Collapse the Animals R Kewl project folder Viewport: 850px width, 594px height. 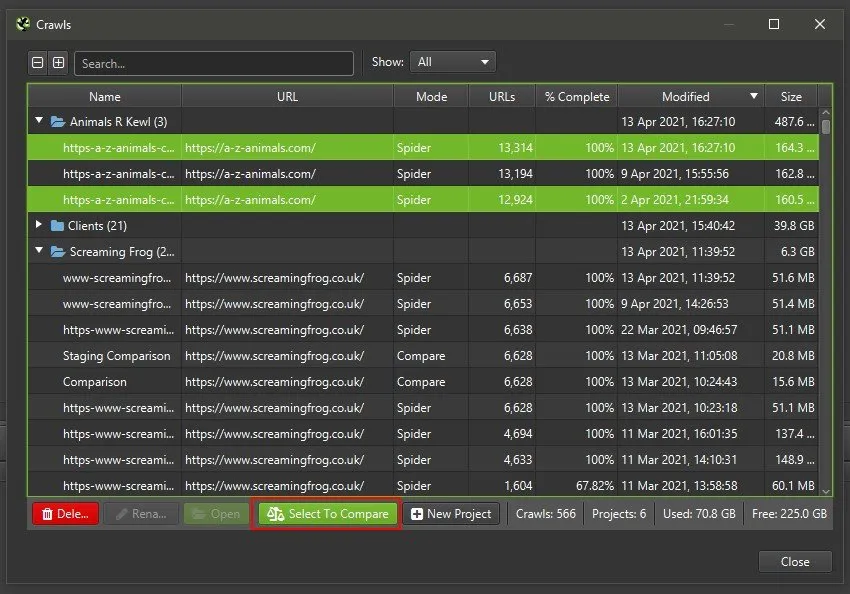point(40,122)
